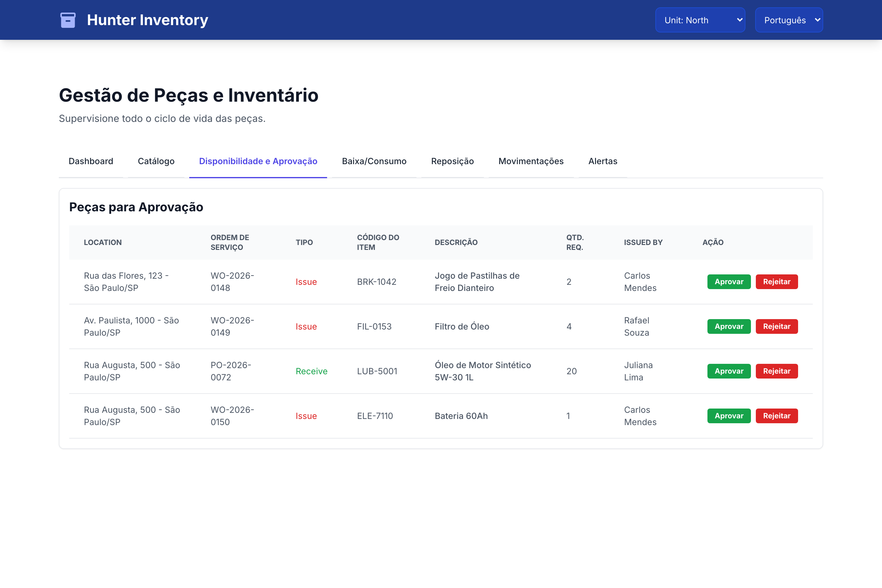Reject the ELE-7110 Bateria 60Ah request
Screen dimensions: 882x588
pyautogui.click(x=777, y=416)
